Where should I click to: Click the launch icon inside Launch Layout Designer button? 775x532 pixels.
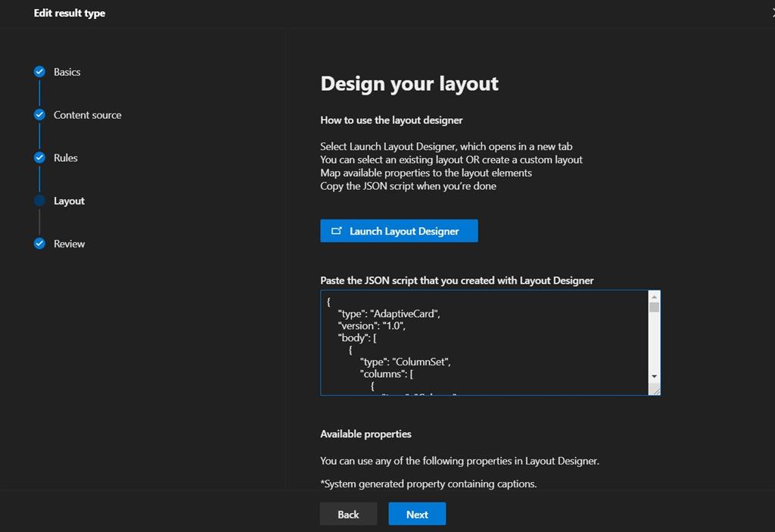coord(338,231)
